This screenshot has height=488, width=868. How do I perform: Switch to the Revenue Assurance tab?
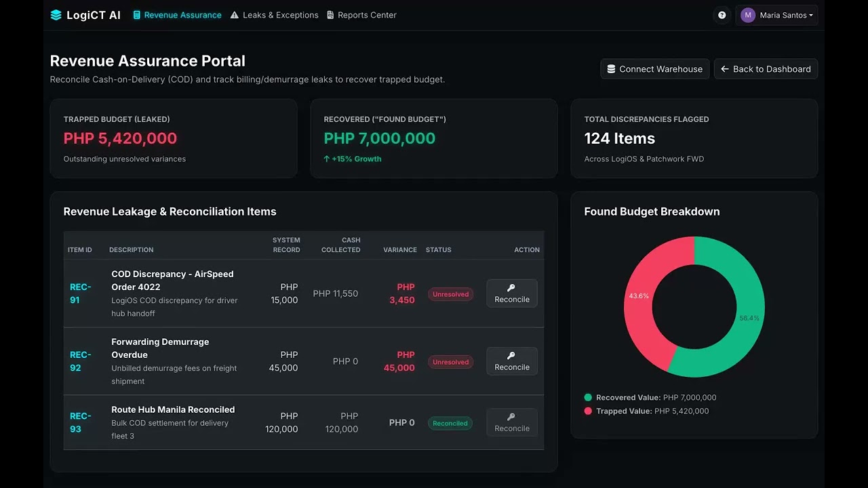pos(177,15)
